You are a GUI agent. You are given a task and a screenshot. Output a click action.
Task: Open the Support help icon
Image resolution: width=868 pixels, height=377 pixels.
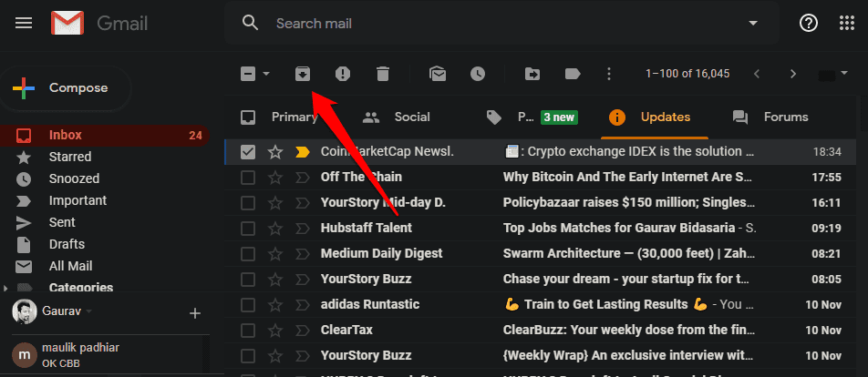(x=809, y=23)
